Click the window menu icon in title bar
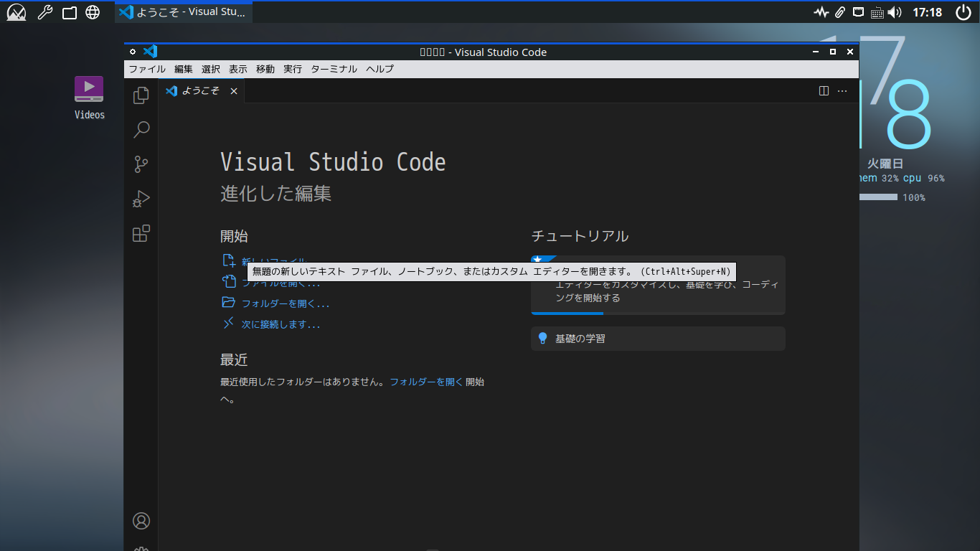The height and width of the screenshot is (551, 980). point(133,52)
